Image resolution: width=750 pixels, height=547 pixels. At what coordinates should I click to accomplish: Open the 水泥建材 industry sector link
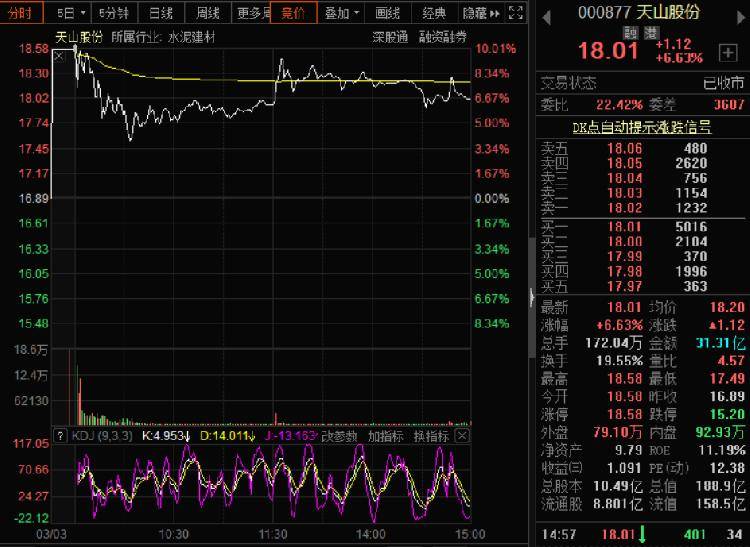[x=192, y=36]
